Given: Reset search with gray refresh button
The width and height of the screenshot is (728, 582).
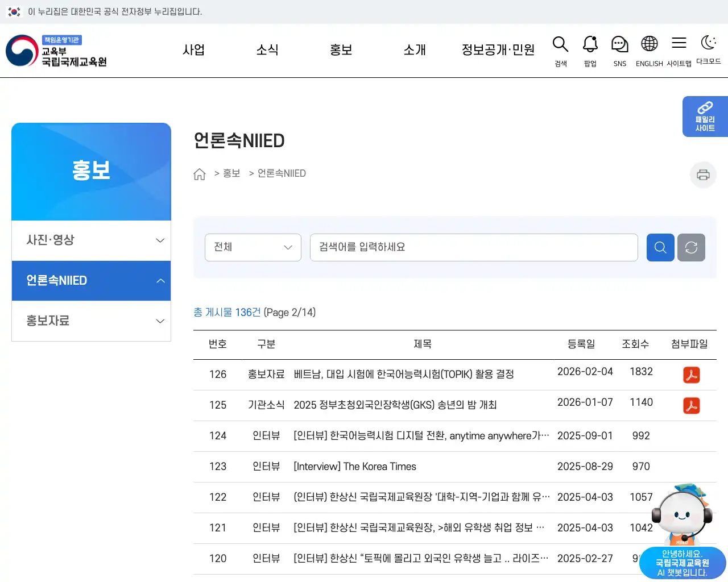Looking at the screenshot, I should 691,247.
